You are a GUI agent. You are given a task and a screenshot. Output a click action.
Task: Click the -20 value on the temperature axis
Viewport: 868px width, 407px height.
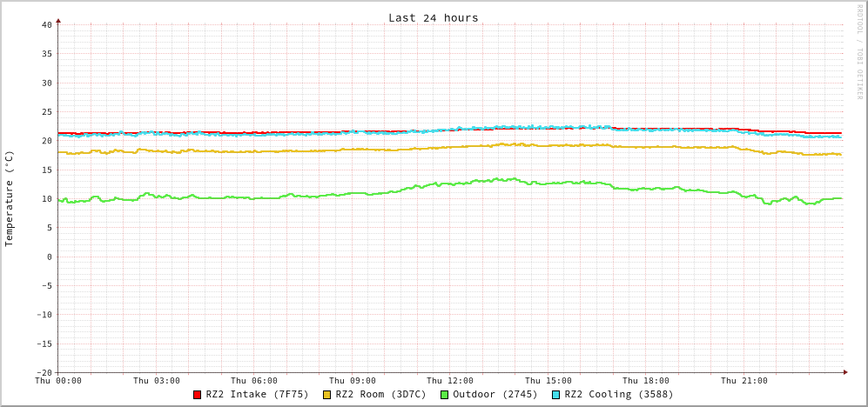pos(44,372)
